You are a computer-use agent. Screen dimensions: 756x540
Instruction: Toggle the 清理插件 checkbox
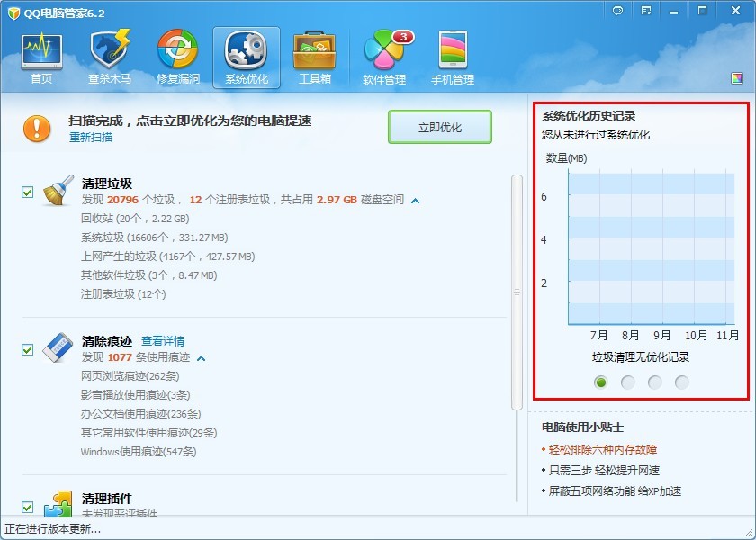[x=28, y=507]
